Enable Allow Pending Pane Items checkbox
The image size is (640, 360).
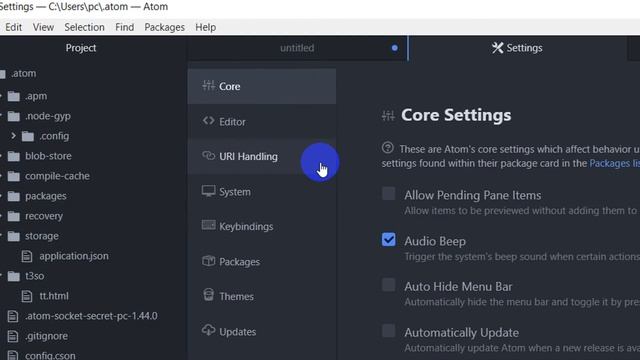coord(389,193)
